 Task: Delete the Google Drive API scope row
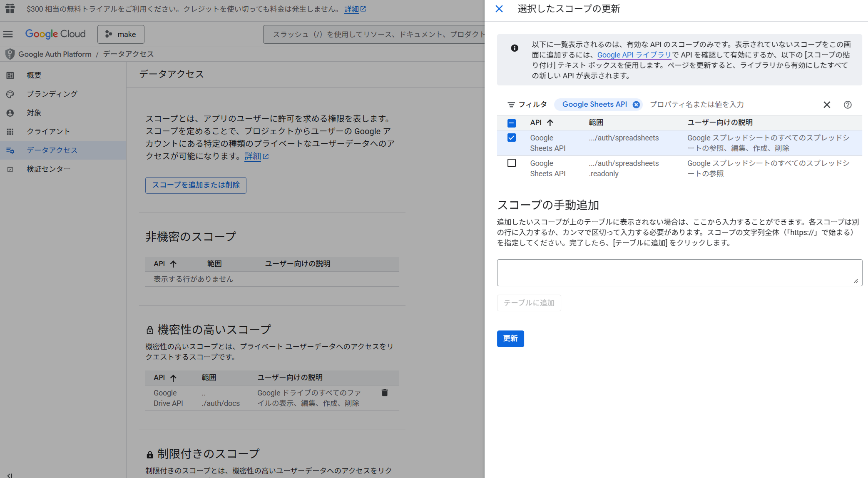pos(385,393)
